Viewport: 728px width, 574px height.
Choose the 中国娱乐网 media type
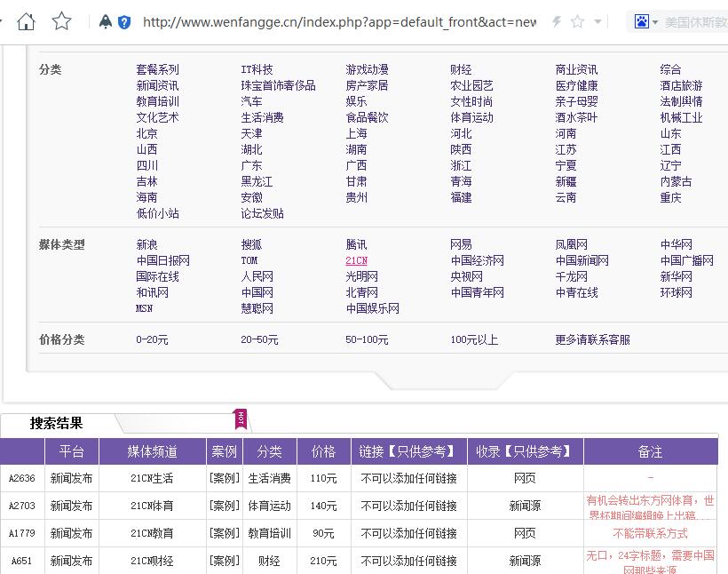[372, 308]
